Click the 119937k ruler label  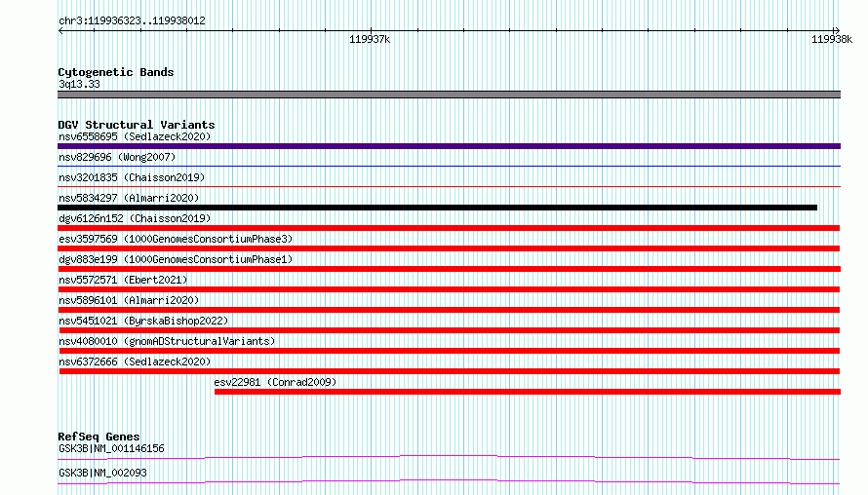370,39
